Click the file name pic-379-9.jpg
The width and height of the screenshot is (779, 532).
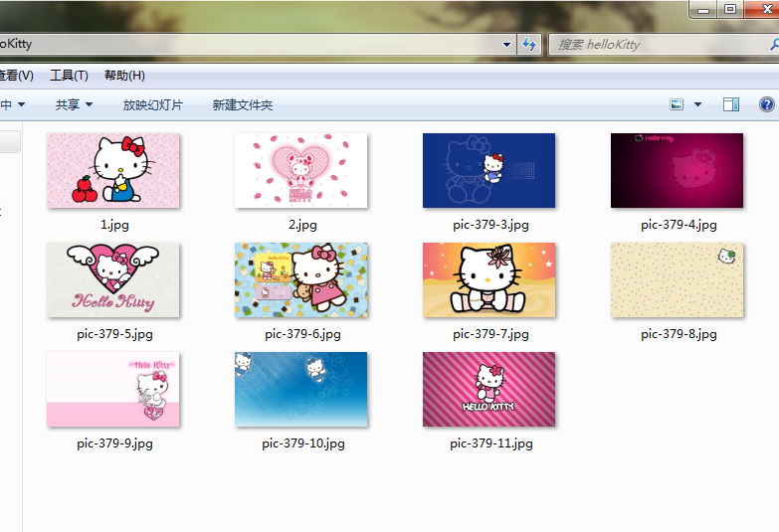point(114,443)
